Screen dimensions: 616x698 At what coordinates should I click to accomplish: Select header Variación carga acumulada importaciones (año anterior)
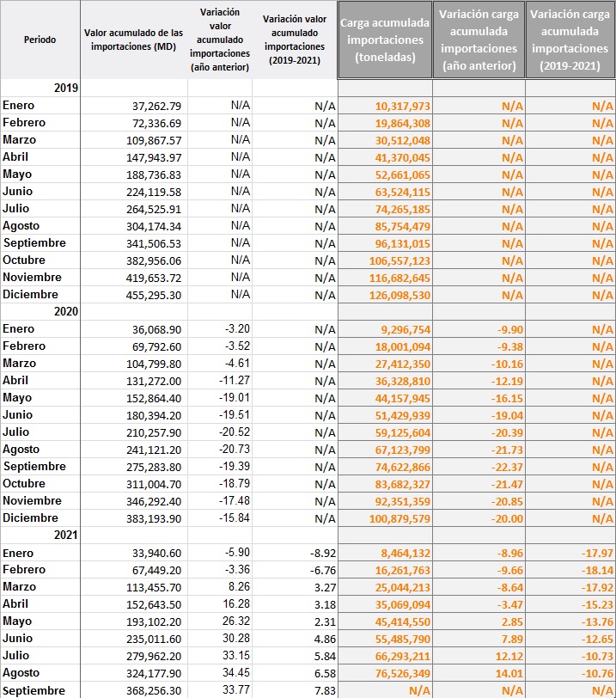pyautogui.click(x=479, y=40)
